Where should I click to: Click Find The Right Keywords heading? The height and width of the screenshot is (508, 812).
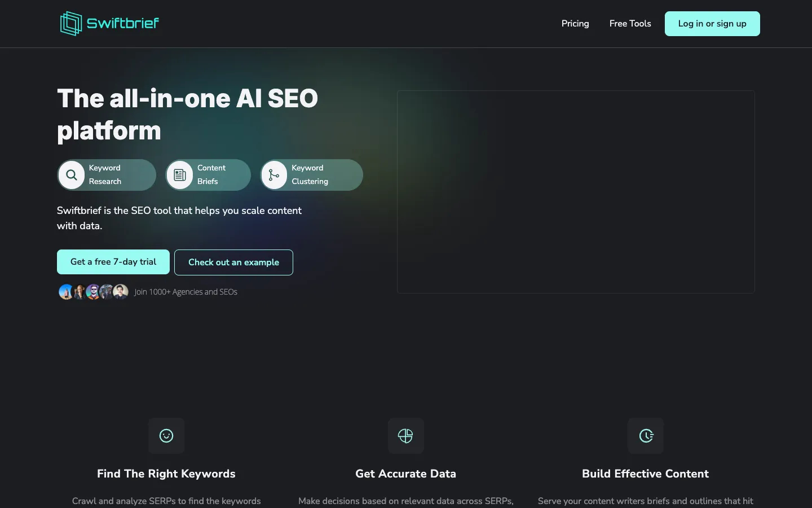pos(166,474)
